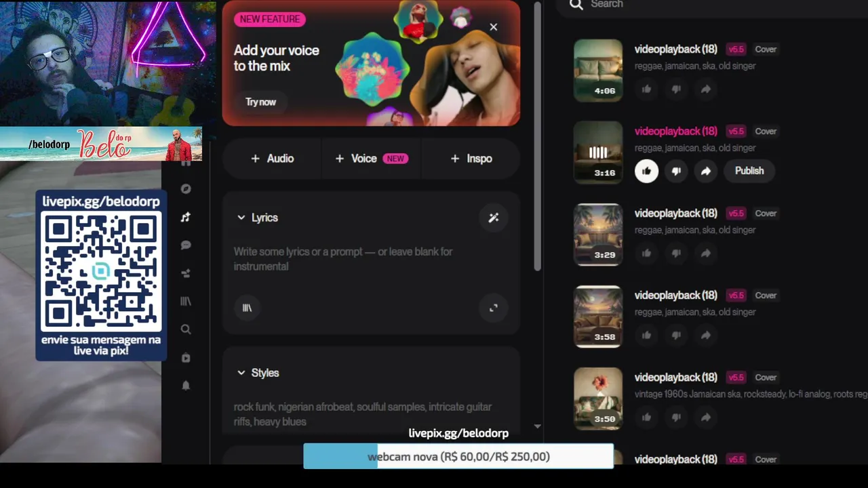Open title of 3:29 videoplayback(18) song
868x488 pixels.
(675, 213)
